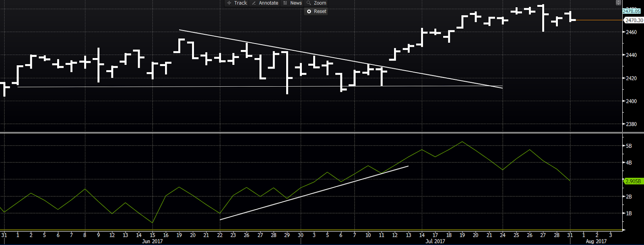Click the 5B volume axis label
The image size is (644, 245).
tap(629, 146)
